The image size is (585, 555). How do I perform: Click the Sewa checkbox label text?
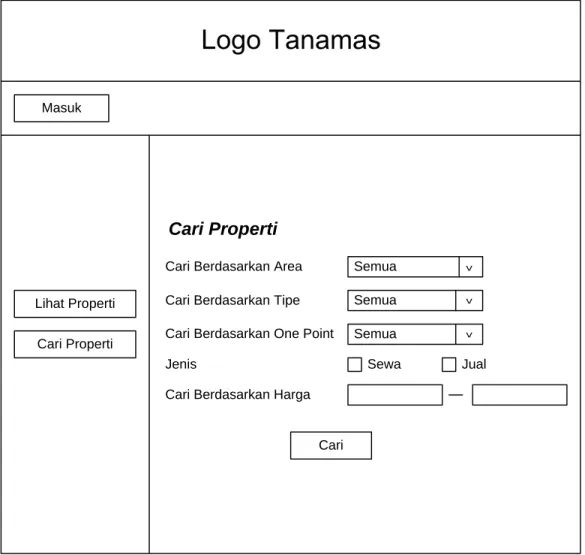tap(384, 364)
